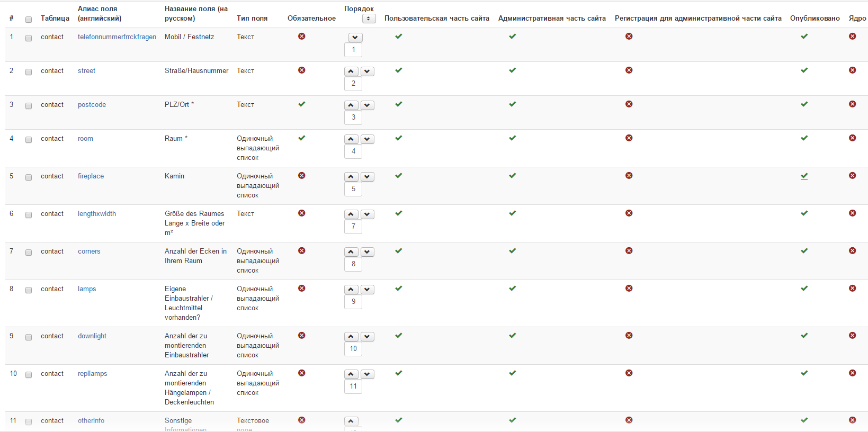Open the postcode field link

point(92,105)
